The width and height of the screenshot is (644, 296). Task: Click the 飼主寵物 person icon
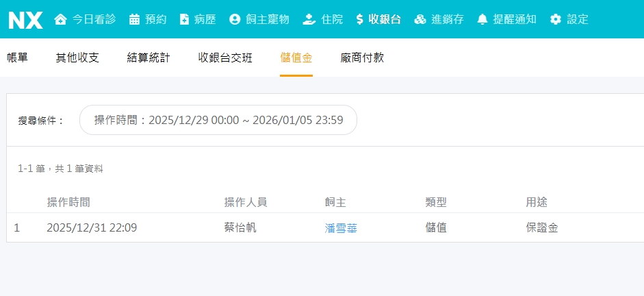[235, 20]
